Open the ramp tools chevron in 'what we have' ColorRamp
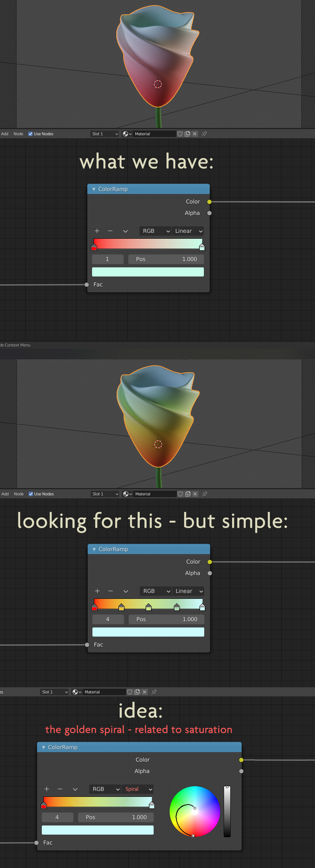Image resolution: width=315 pixels, height=868 pixels. coord(125,231)
